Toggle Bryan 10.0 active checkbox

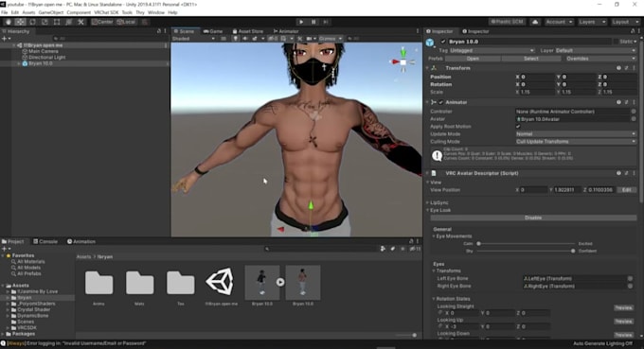point(443,42)
